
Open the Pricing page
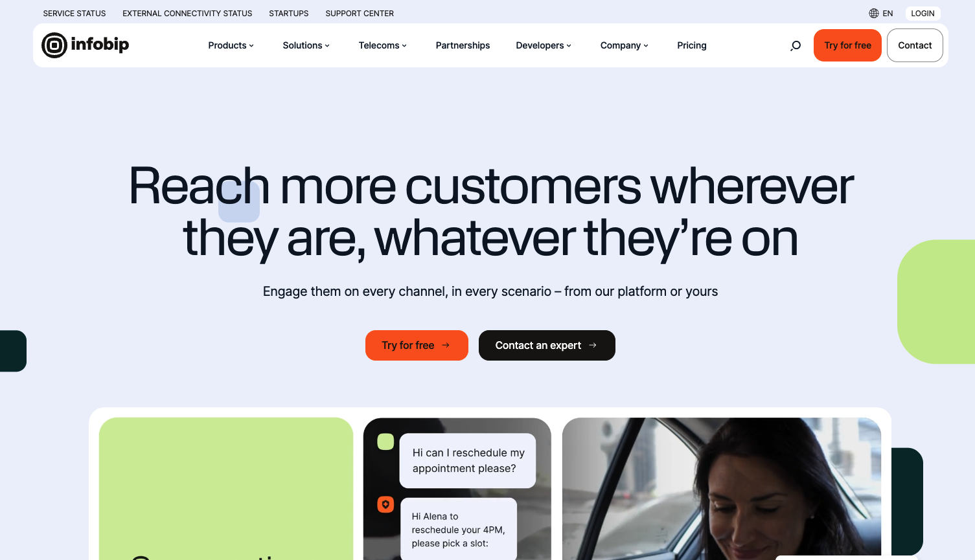[x=692, y=45]
